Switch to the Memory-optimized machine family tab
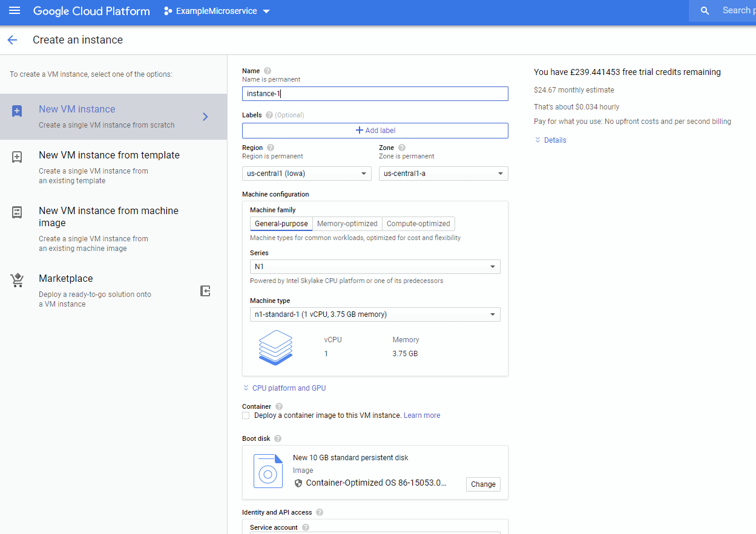The image size is (756, 534). point(347,223)
